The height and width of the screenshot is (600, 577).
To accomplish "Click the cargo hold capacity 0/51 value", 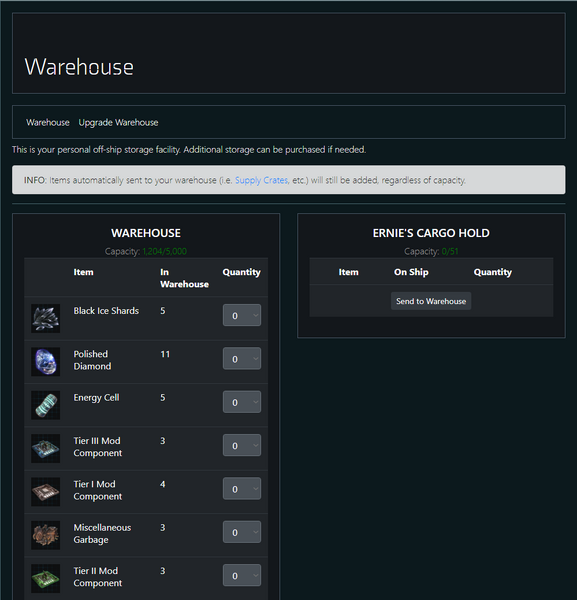I will [450, 251].
